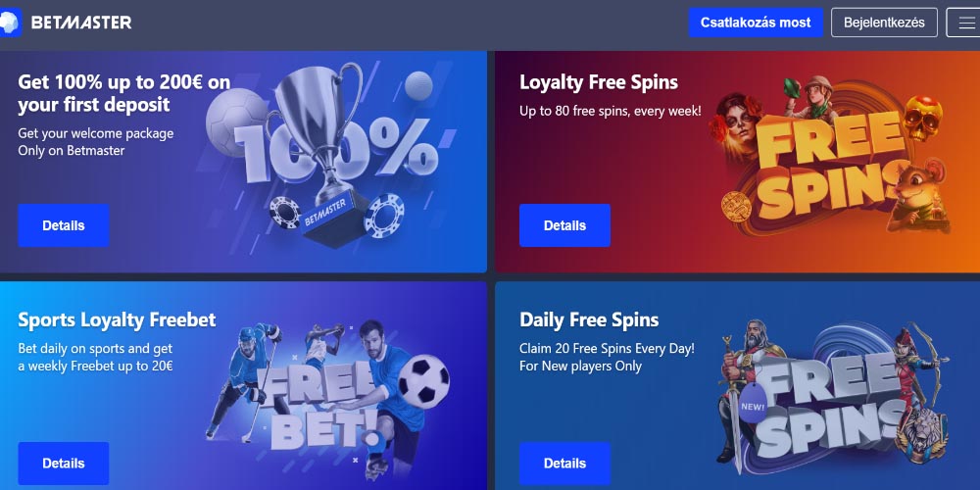This screenshot has height=490, width=980.
Task: Open the hamburger menu icon
Action: pyautogui.click(x=963, y=23)
